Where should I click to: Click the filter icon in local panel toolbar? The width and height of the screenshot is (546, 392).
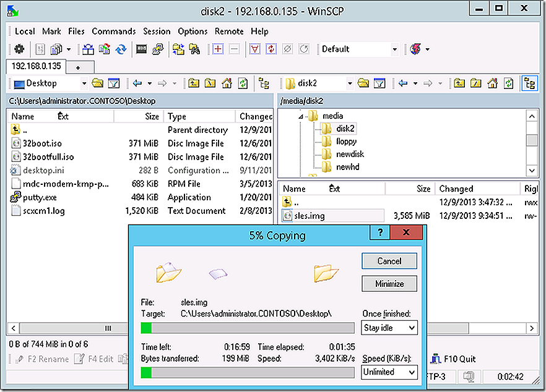[114, 83]
